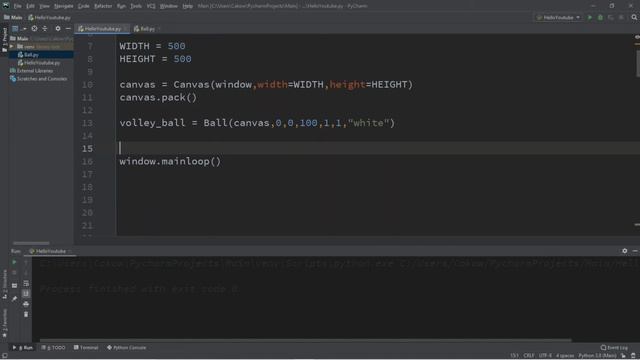Hide the Project tool window with minus icon
Viewport: 640px width, 360px height.
(x=68, y=29)
